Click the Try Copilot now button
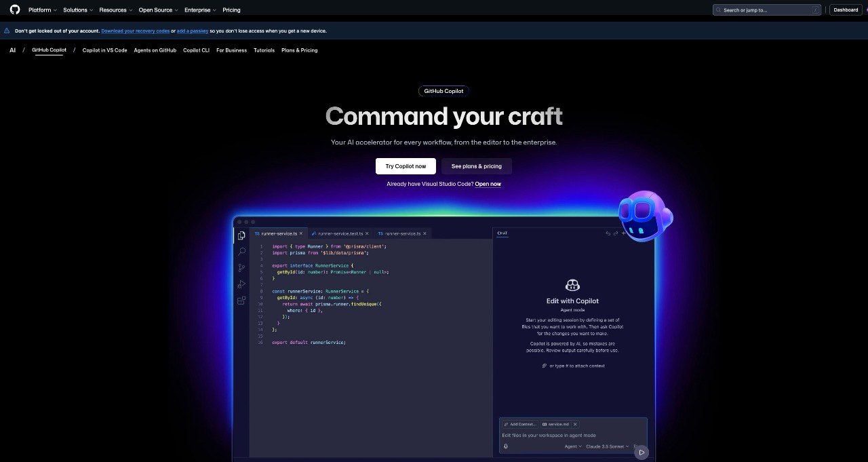The height and width of the screenshot is (462, 868). click(x=405, y=166)
